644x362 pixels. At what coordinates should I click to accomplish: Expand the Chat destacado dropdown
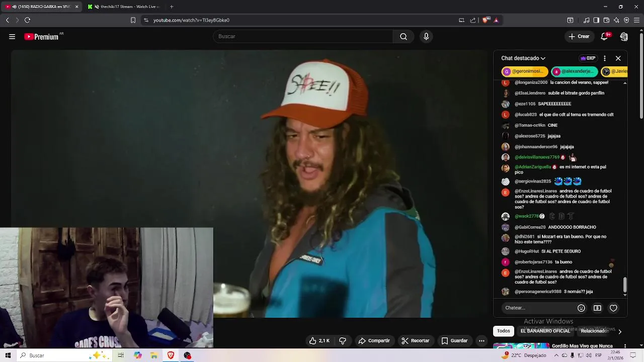(523, 58)
